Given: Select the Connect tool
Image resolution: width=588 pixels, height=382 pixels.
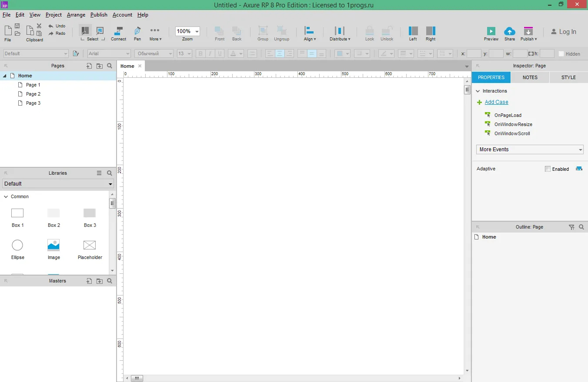Looking at the screenshot, I should click(x=118, y=33).
